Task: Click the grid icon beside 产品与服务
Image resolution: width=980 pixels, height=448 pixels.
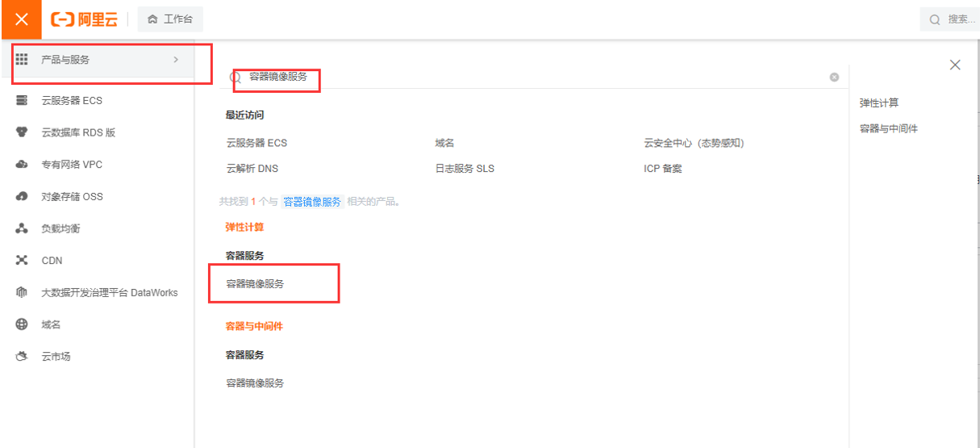Action: (x=22, y=60)
